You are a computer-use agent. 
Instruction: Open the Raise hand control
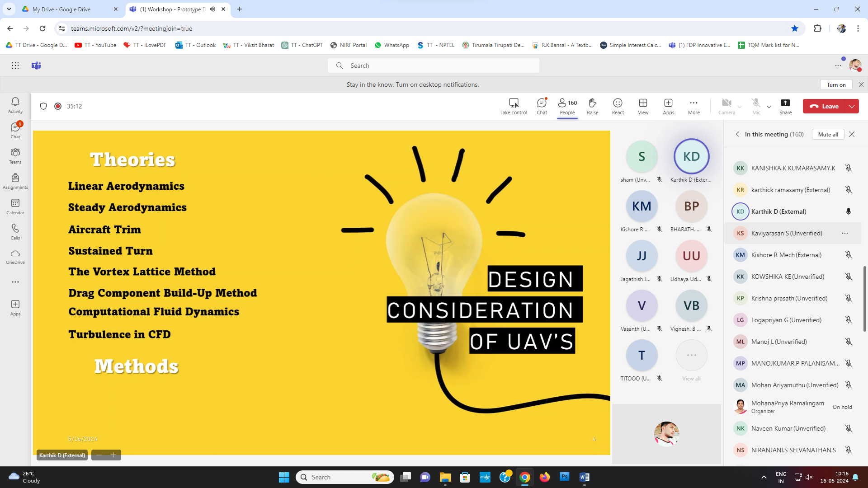coord(592,106)
